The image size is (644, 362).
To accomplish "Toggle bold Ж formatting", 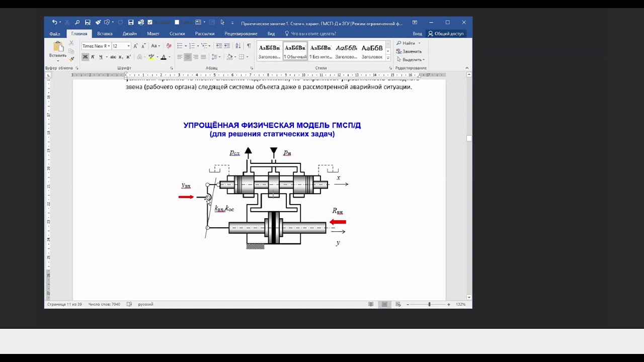I will (85, 57).
